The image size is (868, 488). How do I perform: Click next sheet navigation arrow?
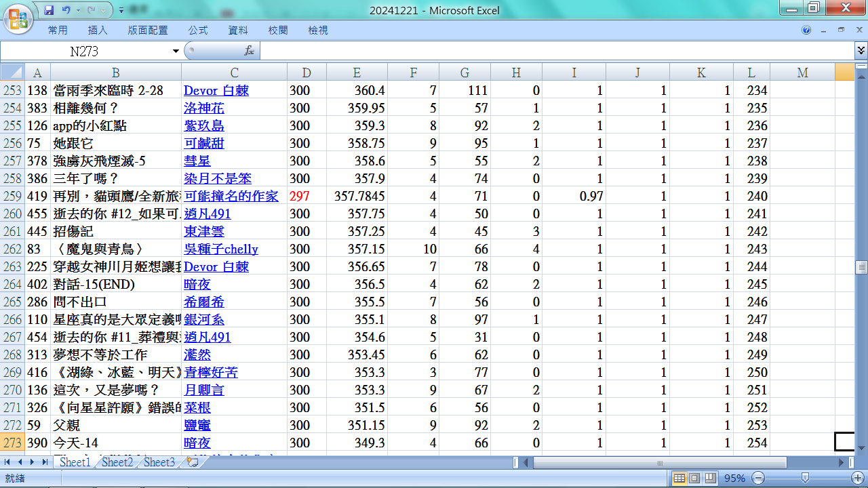tap(32, 462)
